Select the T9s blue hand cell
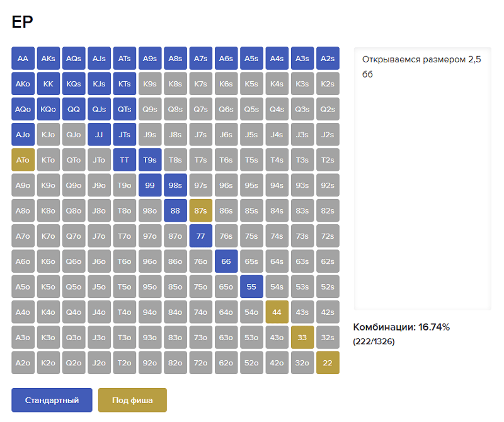The image size is (504, 422). (150, 160)
